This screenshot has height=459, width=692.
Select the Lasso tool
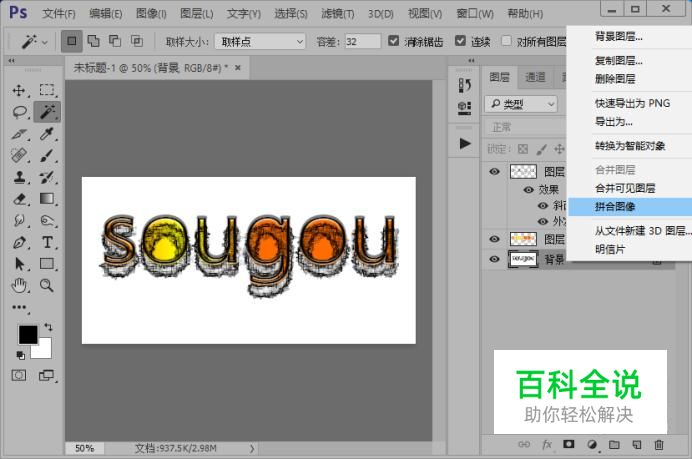click(x=19, y=112)
